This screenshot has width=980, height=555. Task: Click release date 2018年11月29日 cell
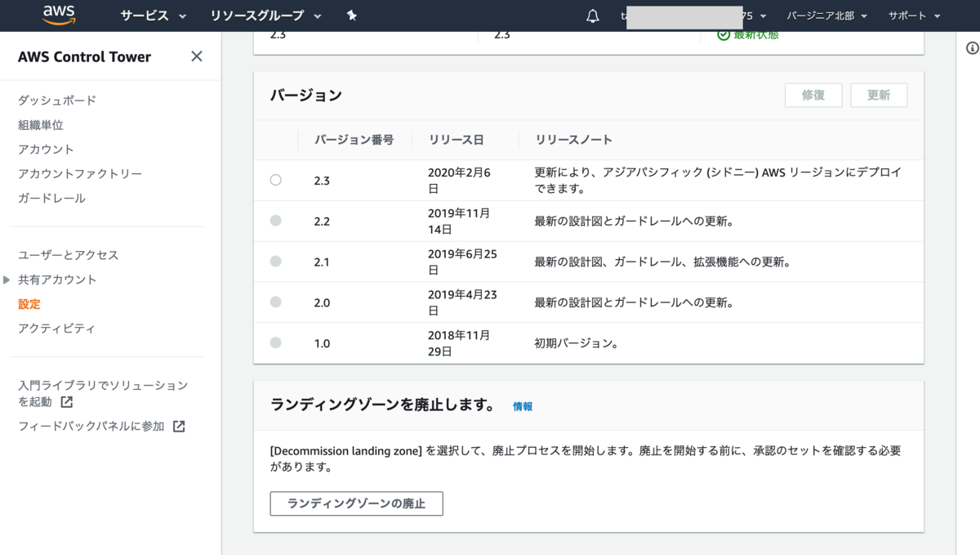point(460,343)
